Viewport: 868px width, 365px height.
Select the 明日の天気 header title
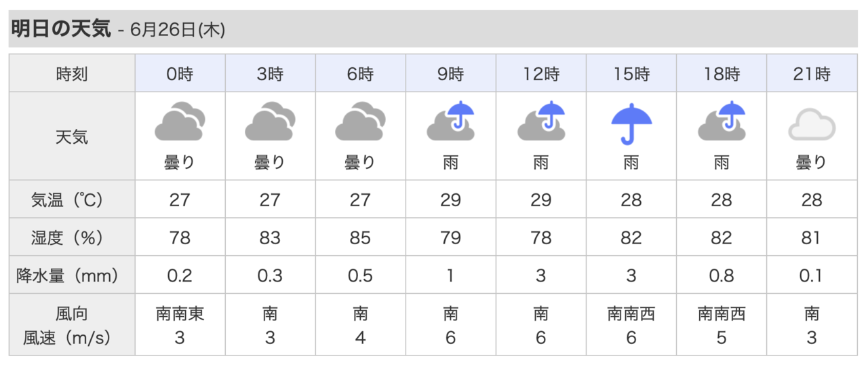pyautogui.click(x=61, y=29)
